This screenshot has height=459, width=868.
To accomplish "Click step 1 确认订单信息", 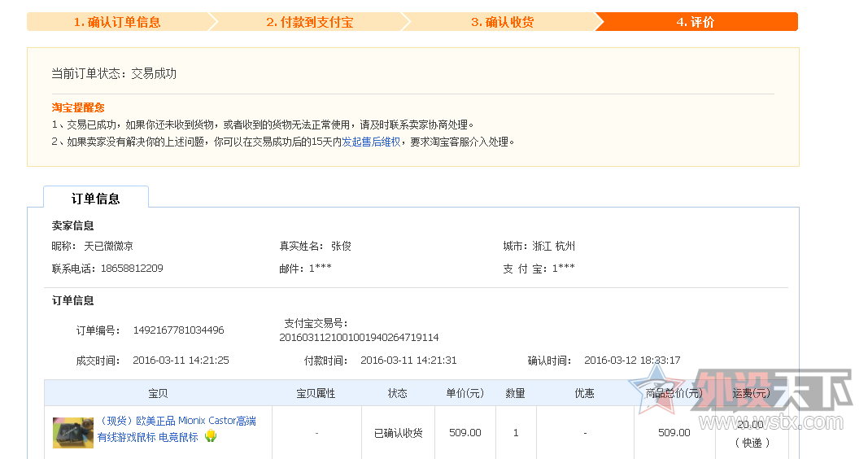I will coord(117,22).
